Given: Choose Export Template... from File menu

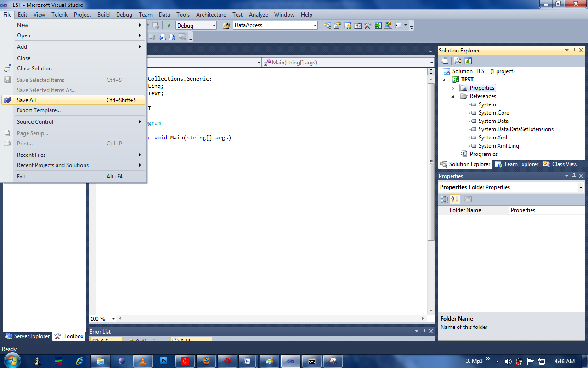Looking at the screenshot, I should coord(73,110).
